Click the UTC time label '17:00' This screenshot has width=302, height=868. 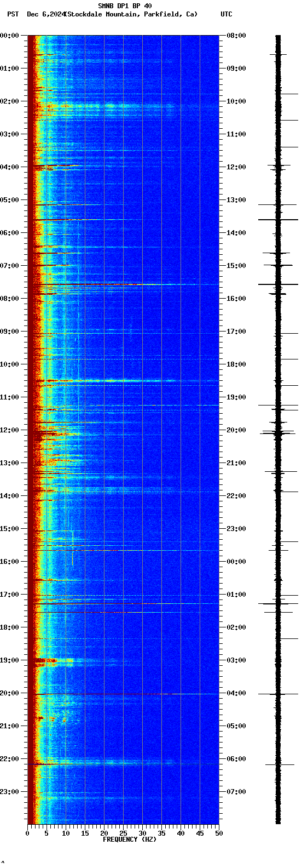(x=236, y=332)
